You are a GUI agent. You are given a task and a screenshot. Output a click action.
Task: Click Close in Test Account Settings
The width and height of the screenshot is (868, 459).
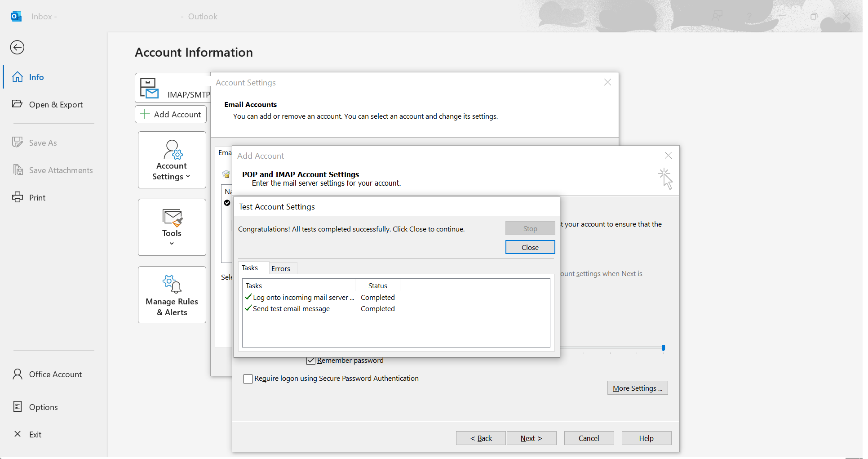530,247
